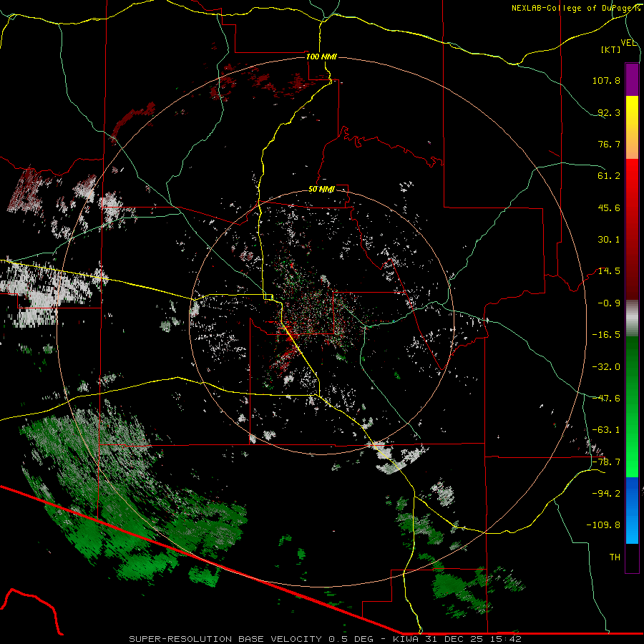Click the [KT] units label

pyautogui.click(x=611, y=49)
